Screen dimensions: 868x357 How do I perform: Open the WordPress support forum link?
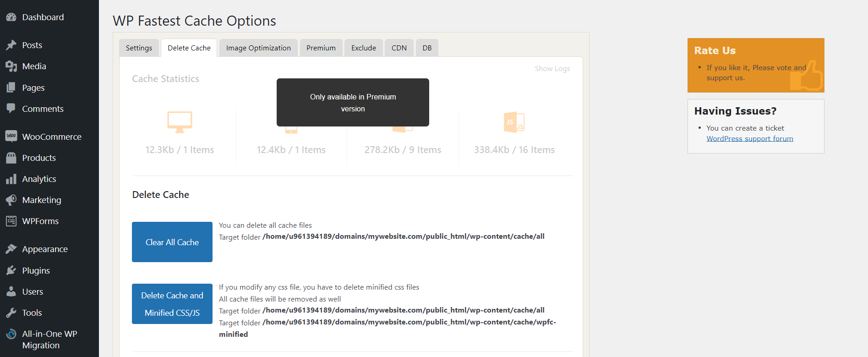point(749,139)
